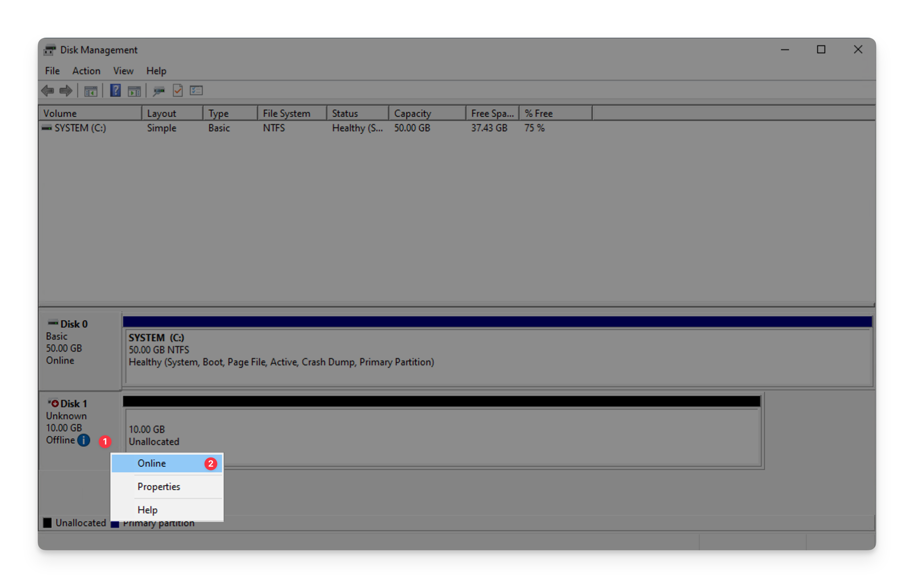
Task: Click the disk icon beside SYSTEM (C:) volume
Action: 47,128
